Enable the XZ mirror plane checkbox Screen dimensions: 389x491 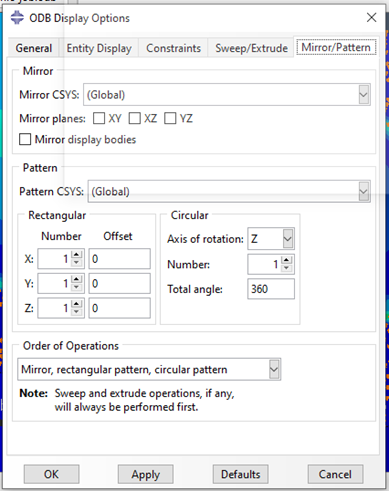(x=135, y=118)
